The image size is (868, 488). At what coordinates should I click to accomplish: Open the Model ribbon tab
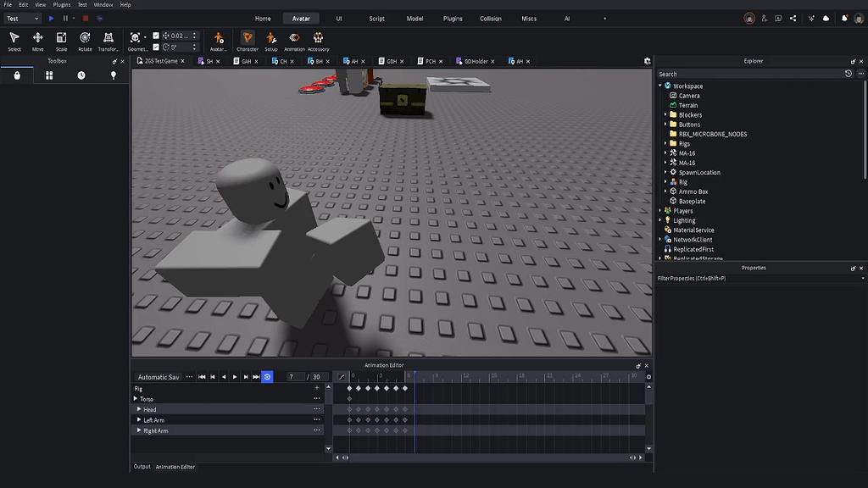click(415, 19)
